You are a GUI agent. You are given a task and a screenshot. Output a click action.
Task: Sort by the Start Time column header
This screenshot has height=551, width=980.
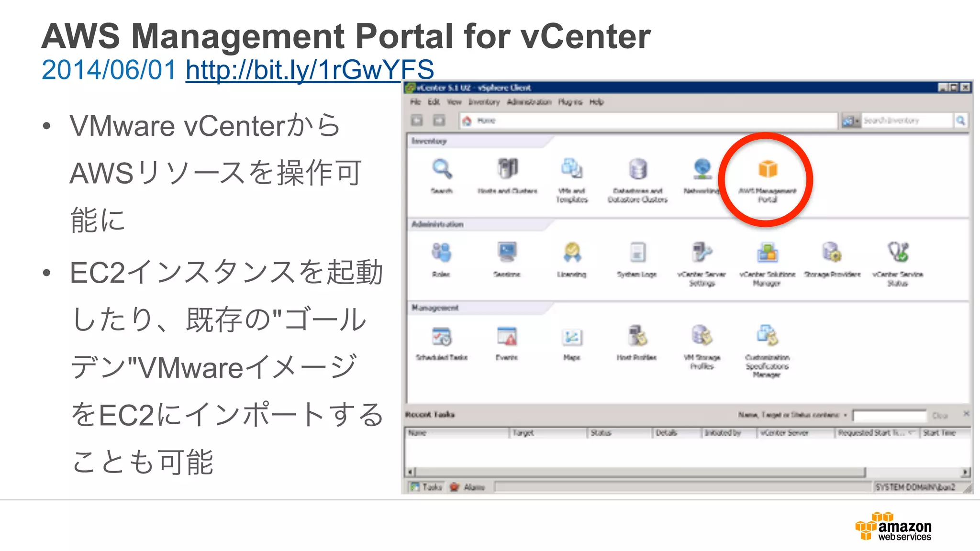[946, 433]
